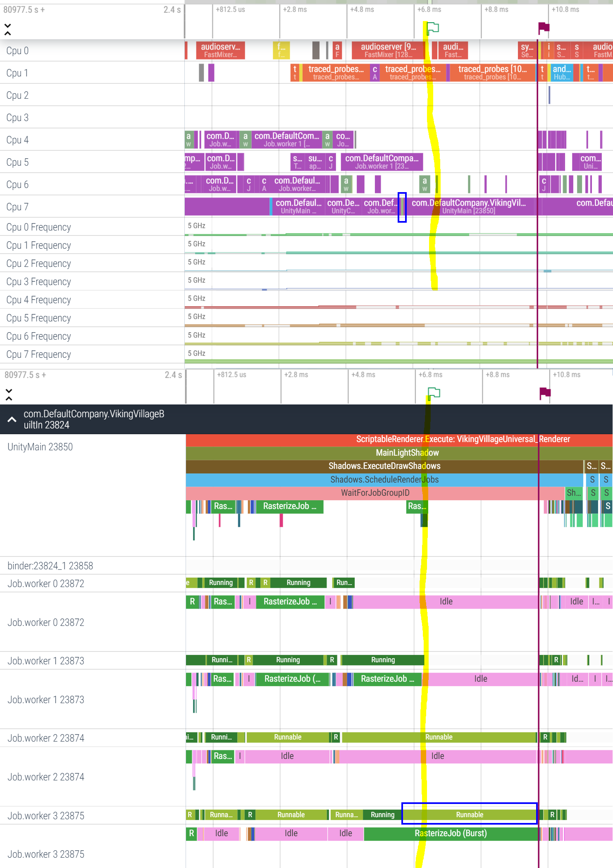Click the audioserver [9… FastMixer slice on Cpu 0
Screen dimensions: 613x868
click(387, 50)
